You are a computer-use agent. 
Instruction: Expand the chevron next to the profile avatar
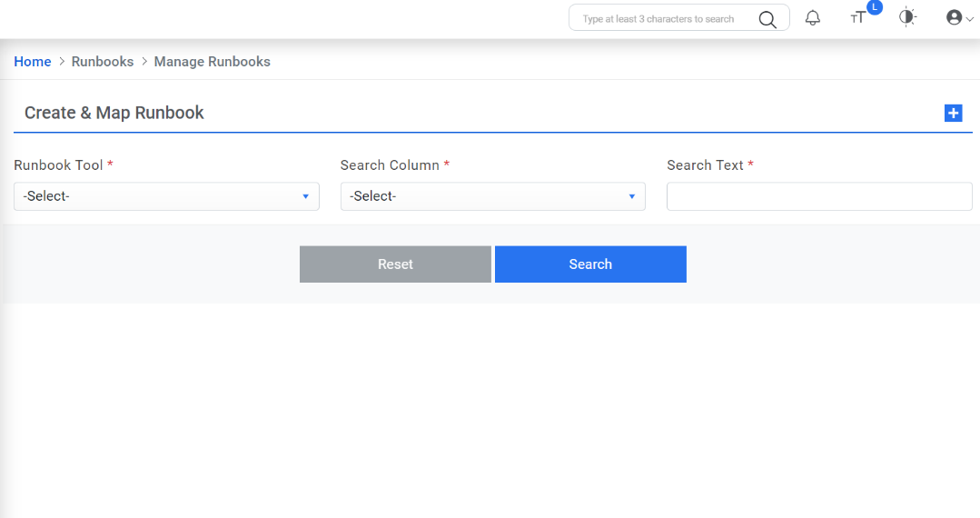point(969,18)
